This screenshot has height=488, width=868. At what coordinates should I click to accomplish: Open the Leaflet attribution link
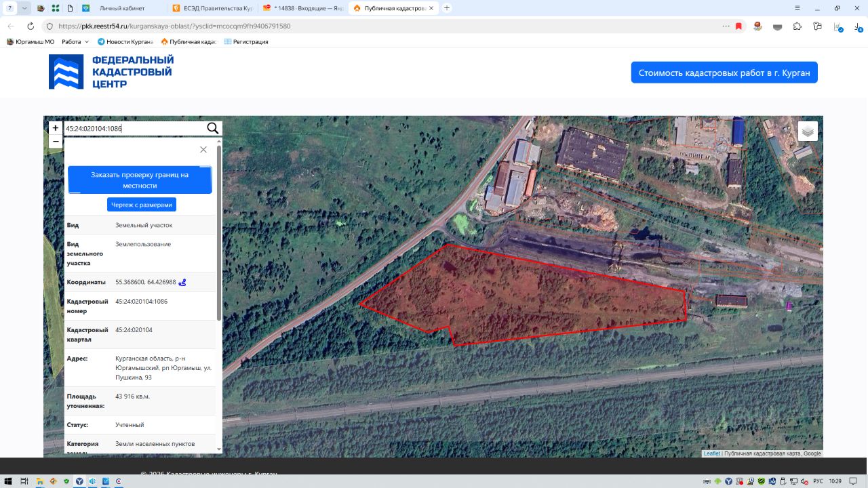point(711,453)
